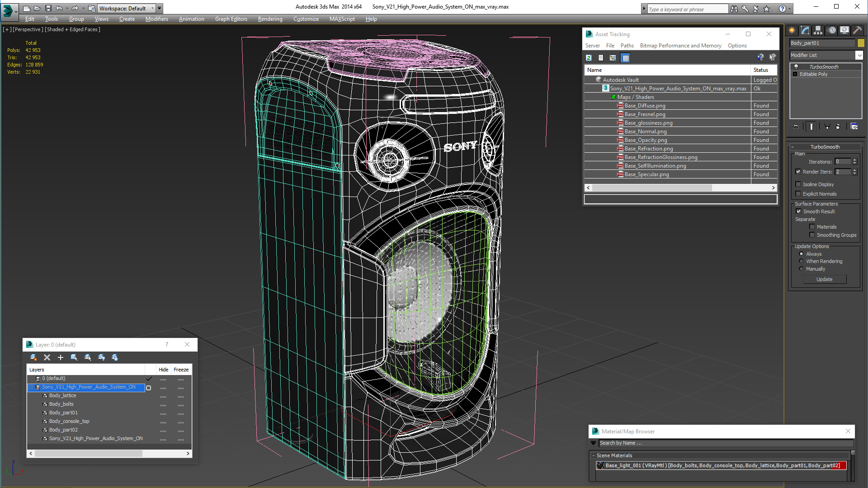Collapse the Scene Materials group

pos(593,455)
